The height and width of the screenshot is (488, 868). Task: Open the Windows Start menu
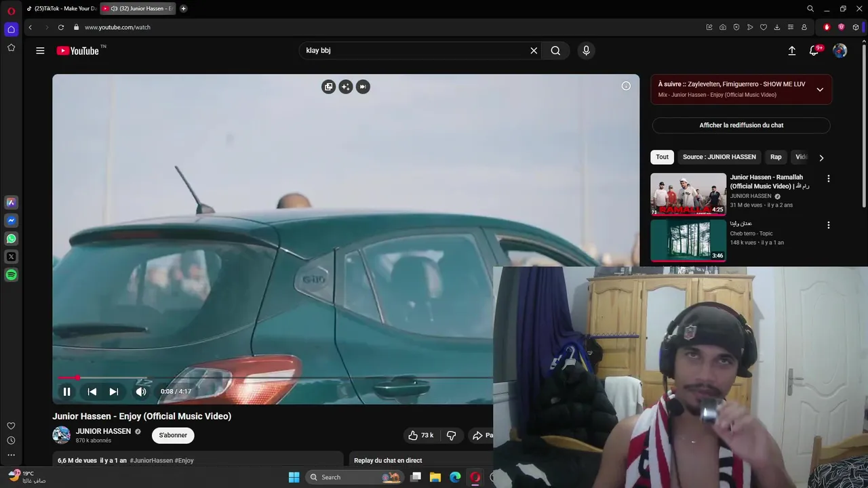coord(294,477)
